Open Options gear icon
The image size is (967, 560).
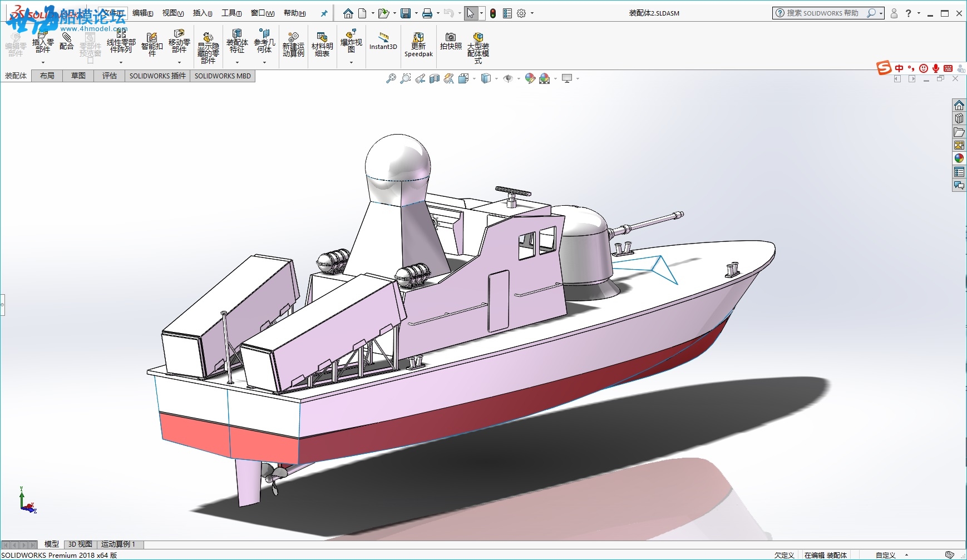[x=521, y=13]
